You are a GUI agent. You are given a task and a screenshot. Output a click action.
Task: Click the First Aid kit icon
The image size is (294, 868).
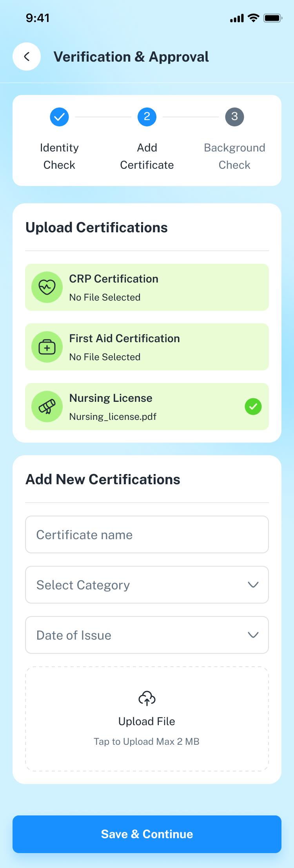[47, 347]
